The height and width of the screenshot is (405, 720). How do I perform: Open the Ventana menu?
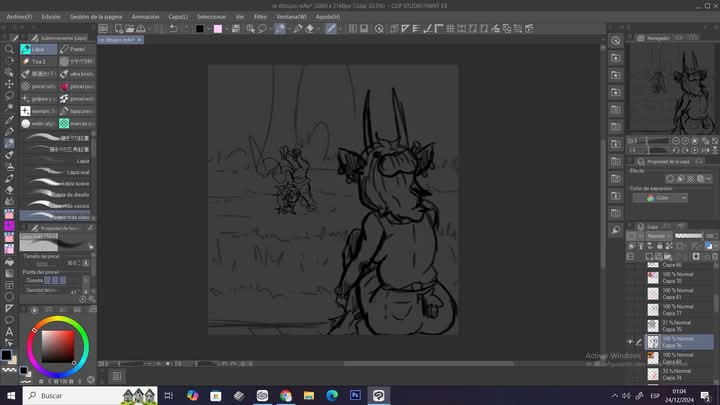291,17
